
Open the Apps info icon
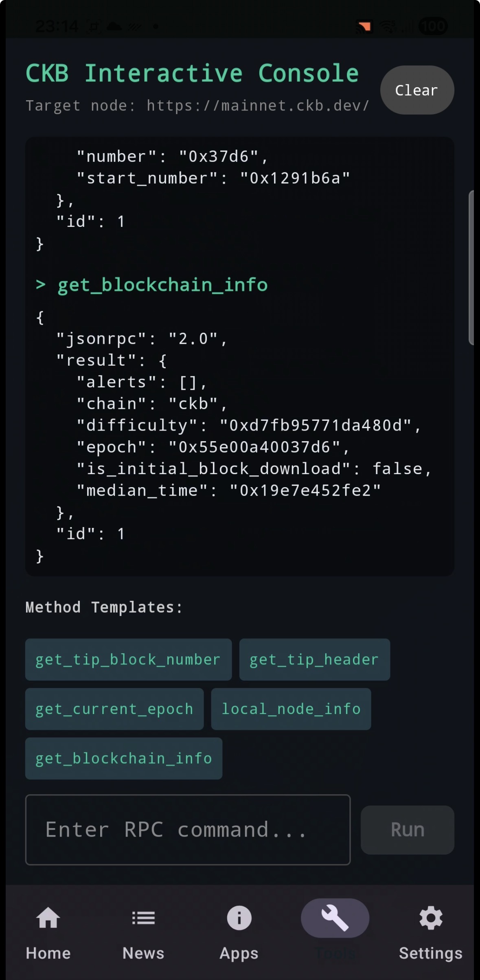239,918
